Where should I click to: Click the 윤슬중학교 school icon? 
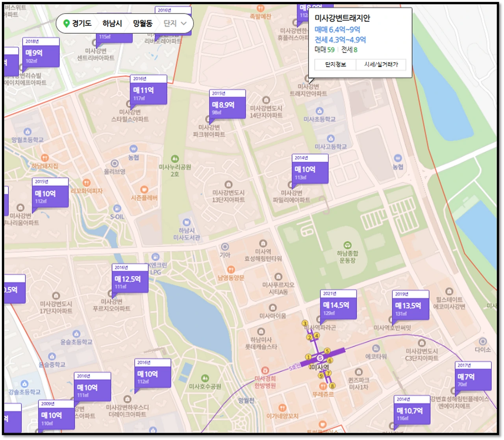52,357
